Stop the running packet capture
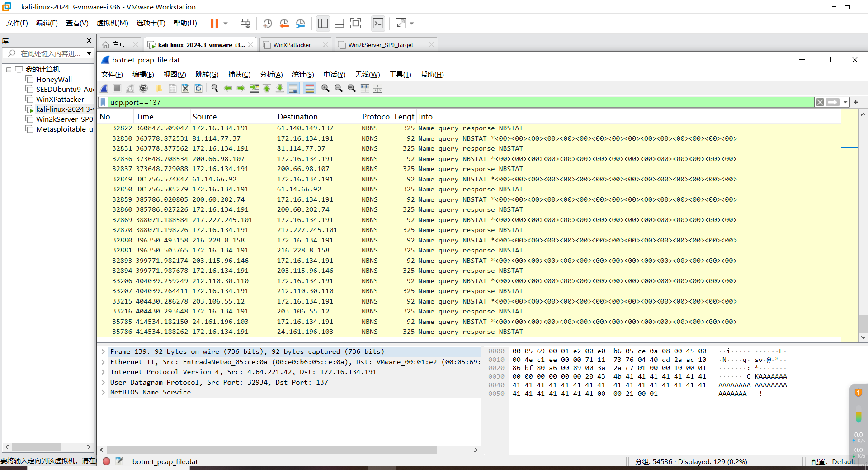The image size is (868, 470). [x=117, y=88]
